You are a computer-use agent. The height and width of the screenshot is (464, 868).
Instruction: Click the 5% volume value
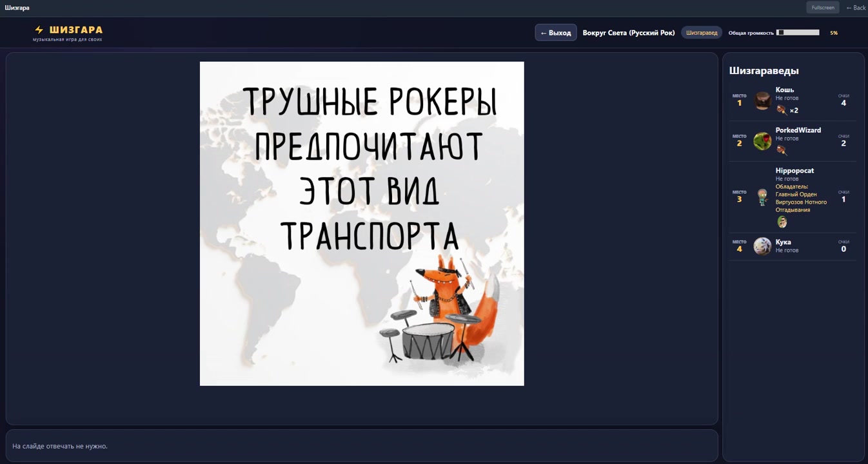tap(834, 33)
